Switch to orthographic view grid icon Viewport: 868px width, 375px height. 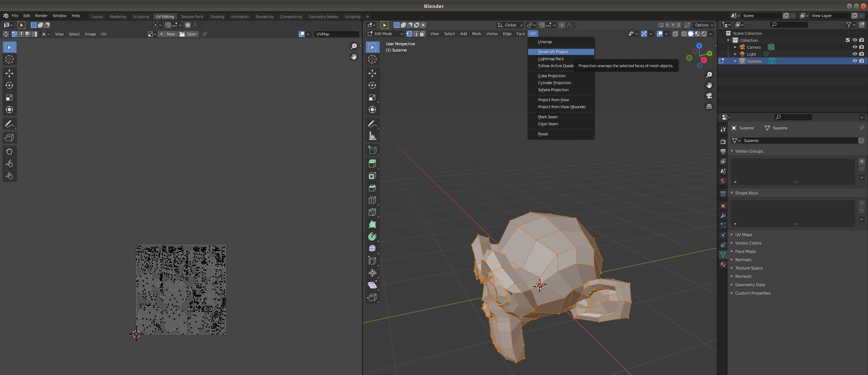point(709,106)
